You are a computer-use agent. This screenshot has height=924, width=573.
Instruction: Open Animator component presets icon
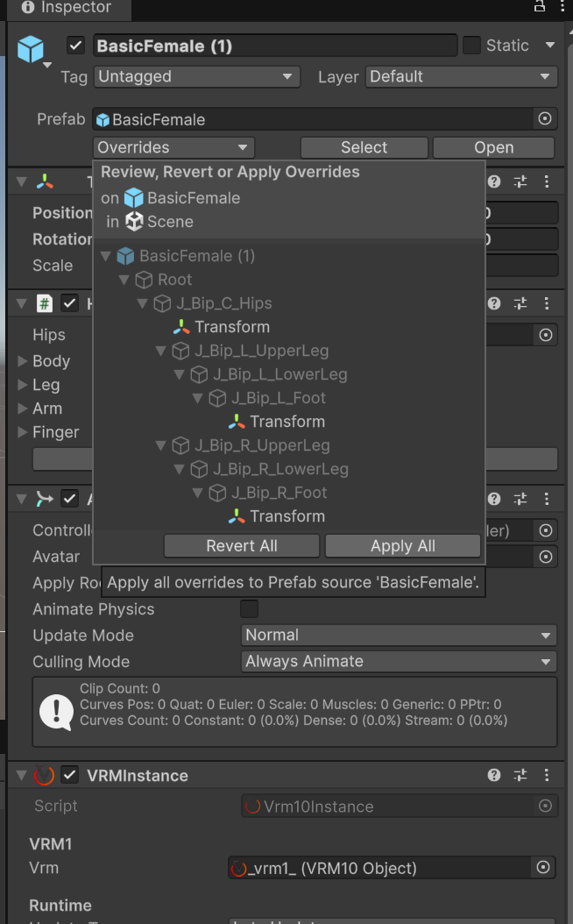point(520,499)
